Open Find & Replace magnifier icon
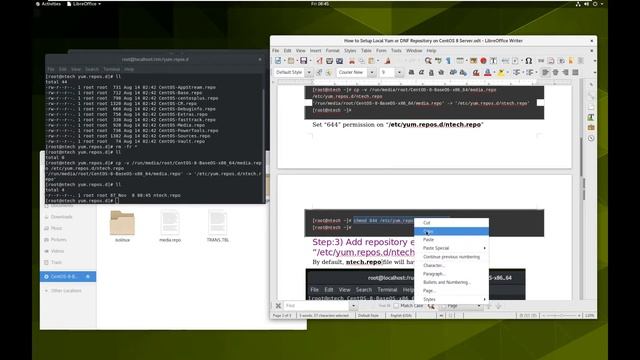Viewport: 640px width, 360px height. point(428,61)
